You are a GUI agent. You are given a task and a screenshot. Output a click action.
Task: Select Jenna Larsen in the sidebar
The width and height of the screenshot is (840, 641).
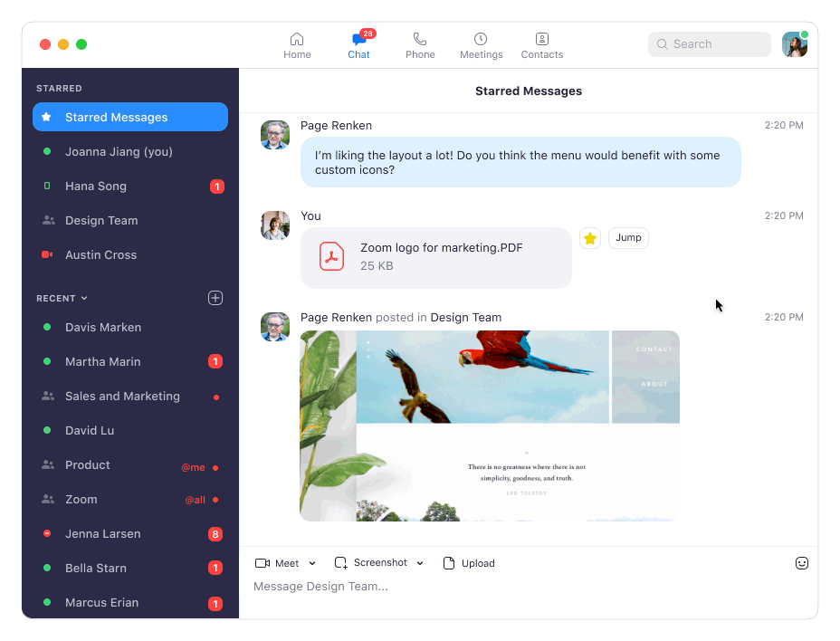coord(102,533)
